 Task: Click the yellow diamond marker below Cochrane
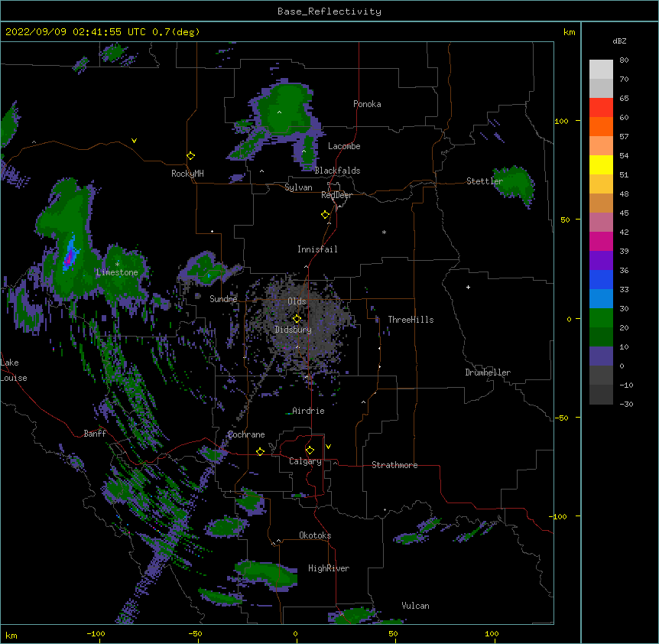coord(260,451)
